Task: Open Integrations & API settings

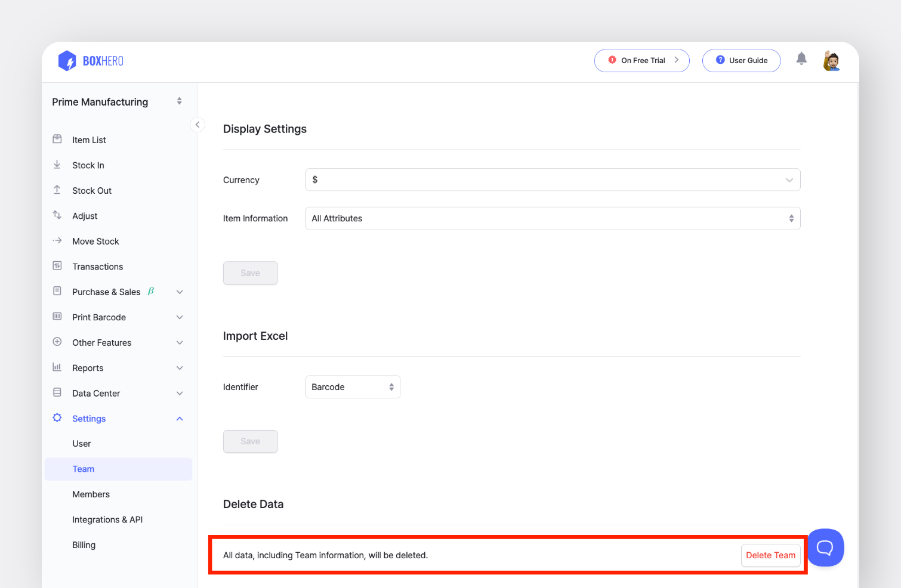Action: 107,519
